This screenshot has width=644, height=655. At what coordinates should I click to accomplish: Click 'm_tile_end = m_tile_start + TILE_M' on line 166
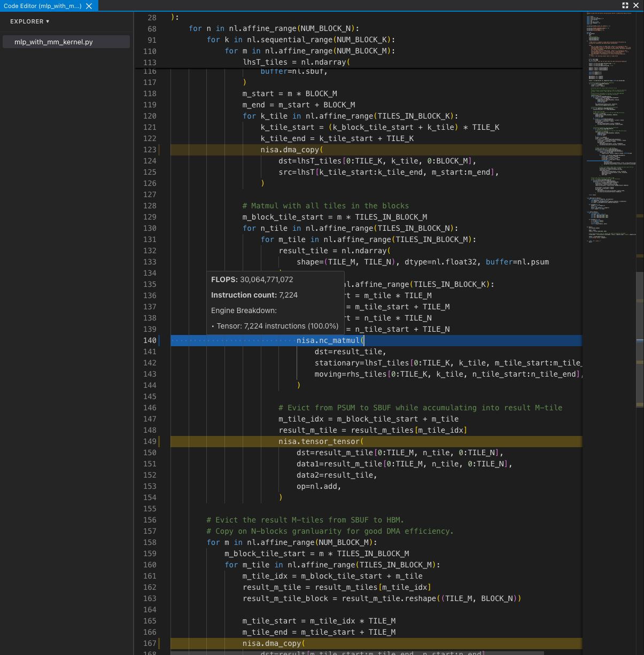click(x=319, y=632)
